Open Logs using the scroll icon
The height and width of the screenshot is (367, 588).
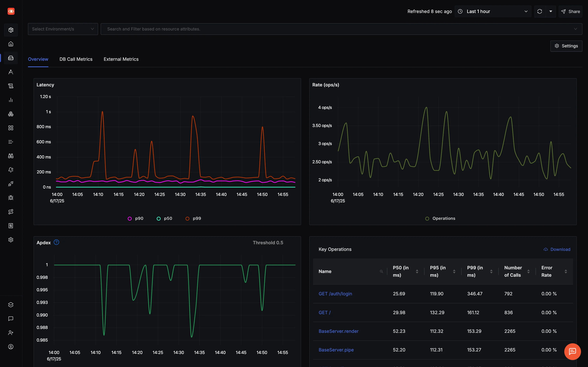11,86
